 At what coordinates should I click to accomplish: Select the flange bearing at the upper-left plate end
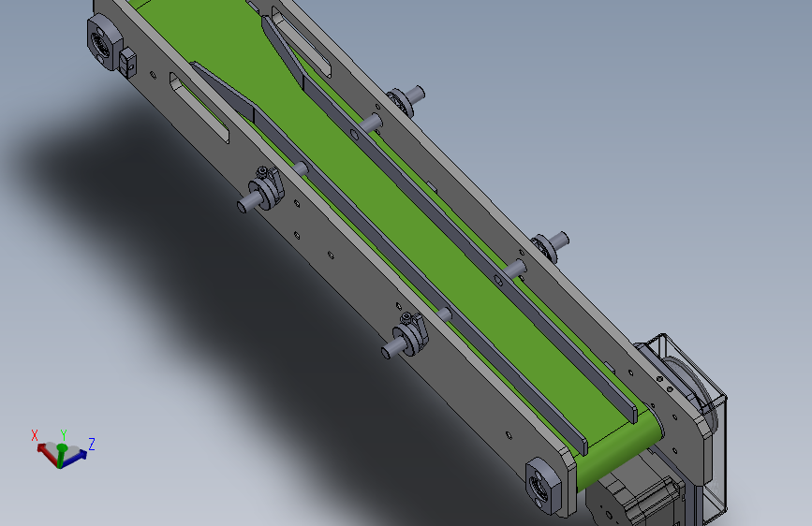click(x=104, y=41)
